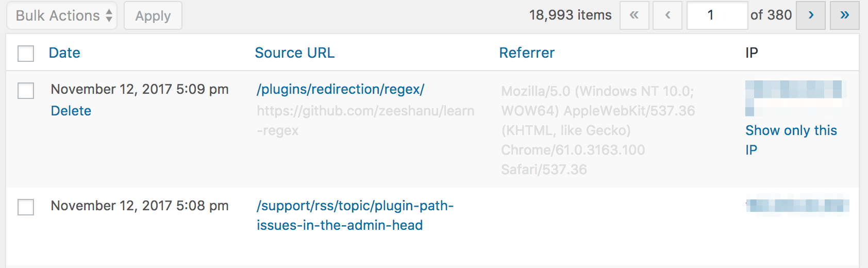Image resolution: width=868 pixels, height=268 pixels.
Task: Jump to the last page arrow
Action: click(844, 15)
